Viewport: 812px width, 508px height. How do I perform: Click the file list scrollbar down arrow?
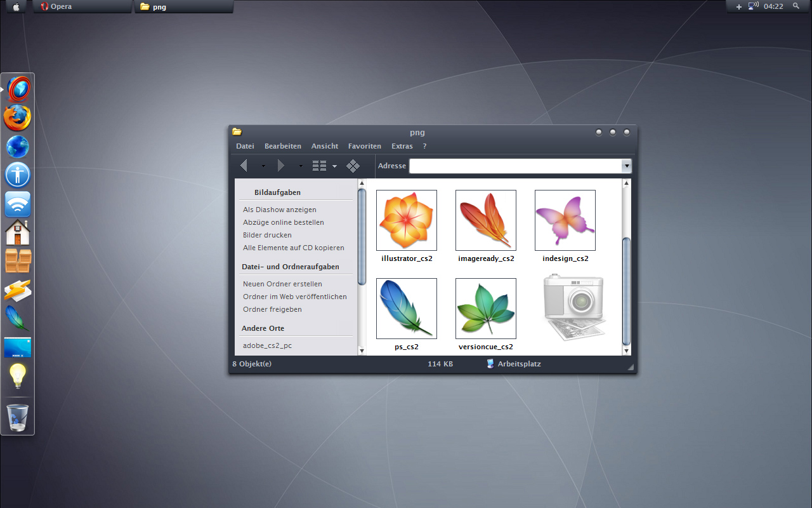point(627,351)
